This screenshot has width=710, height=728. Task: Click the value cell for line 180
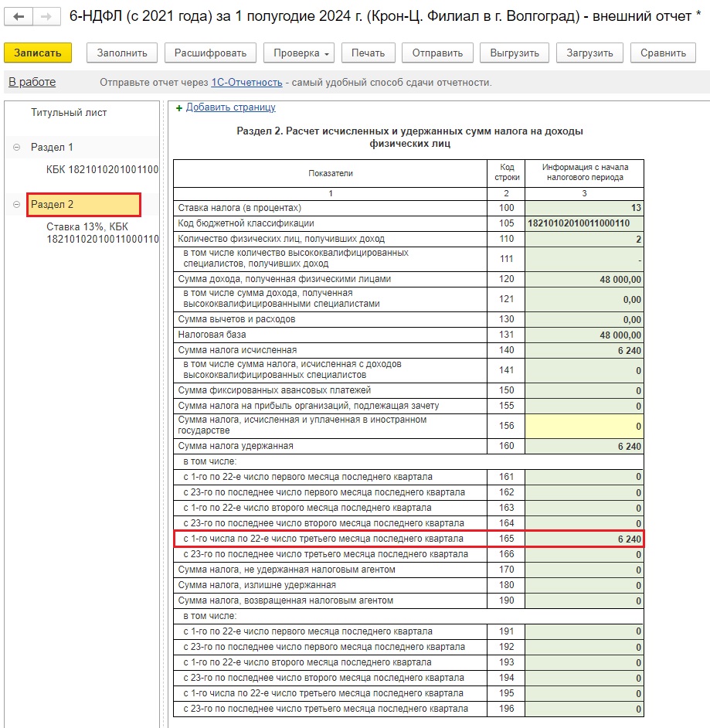(x=584, y=585)
